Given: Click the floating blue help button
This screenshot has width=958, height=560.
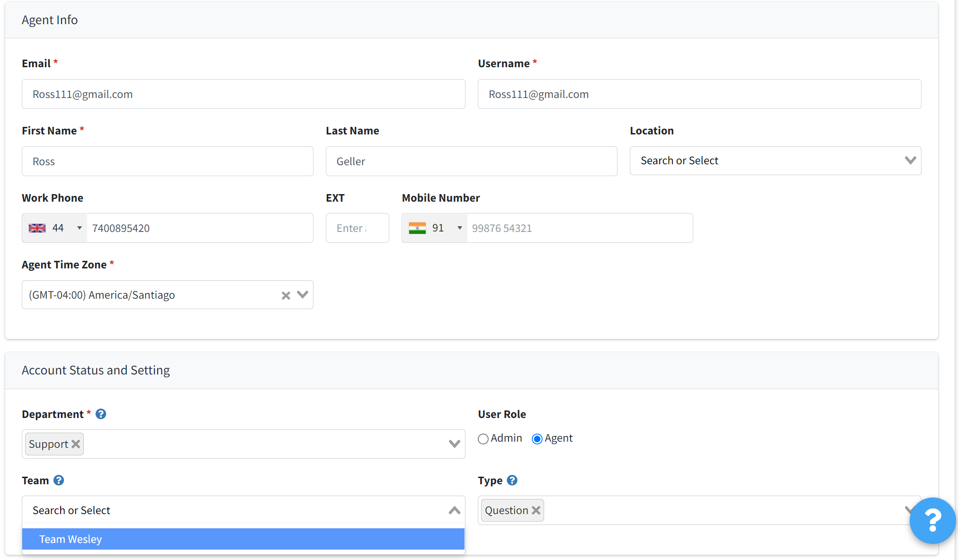Looking at the screenshot, I should [x=932, y=521].
